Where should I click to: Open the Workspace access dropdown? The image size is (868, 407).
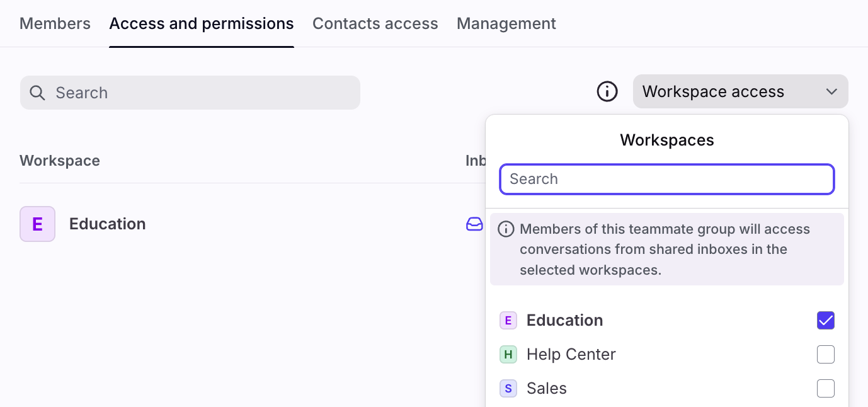740,92
